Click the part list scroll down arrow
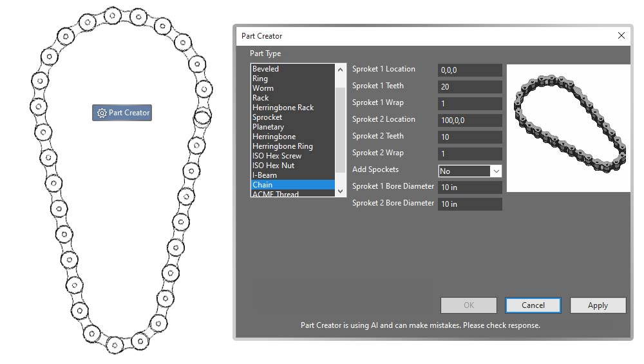 [340, 191]
